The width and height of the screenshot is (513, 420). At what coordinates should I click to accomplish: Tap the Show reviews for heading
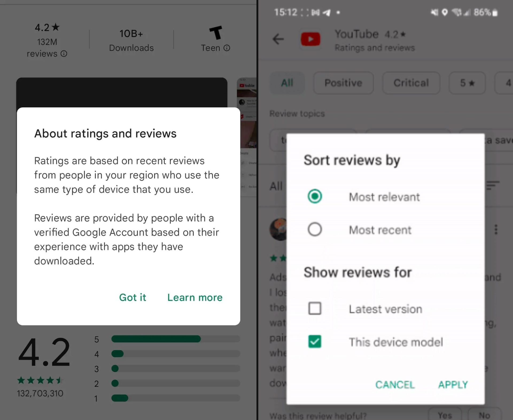coord(357,272)
